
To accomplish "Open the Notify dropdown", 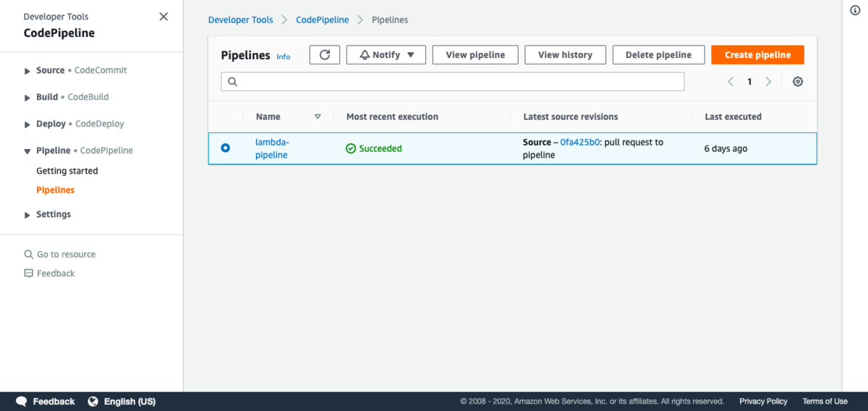I will point(386,55).
